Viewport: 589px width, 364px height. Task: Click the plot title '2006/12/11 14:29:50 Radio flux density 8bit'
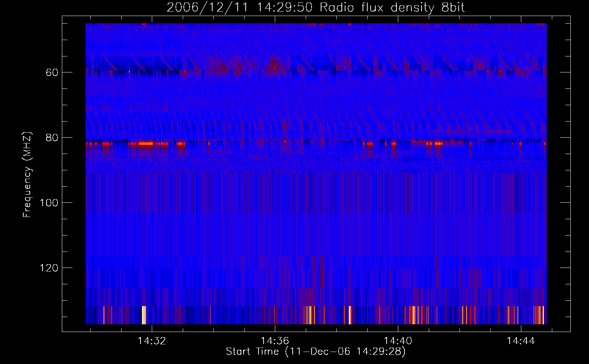(x=316, y=7)
